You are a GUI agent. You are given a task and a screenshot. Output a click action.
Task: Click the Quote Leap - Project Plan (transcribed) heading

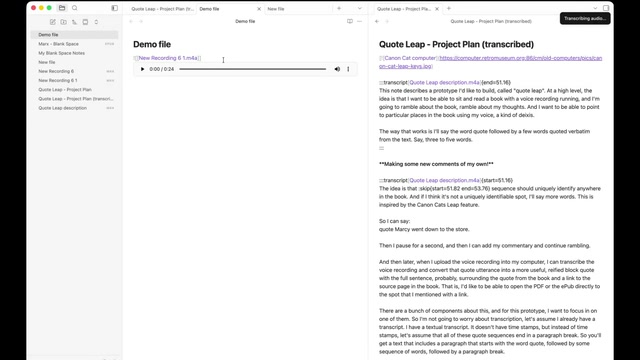tap(456, 44)
